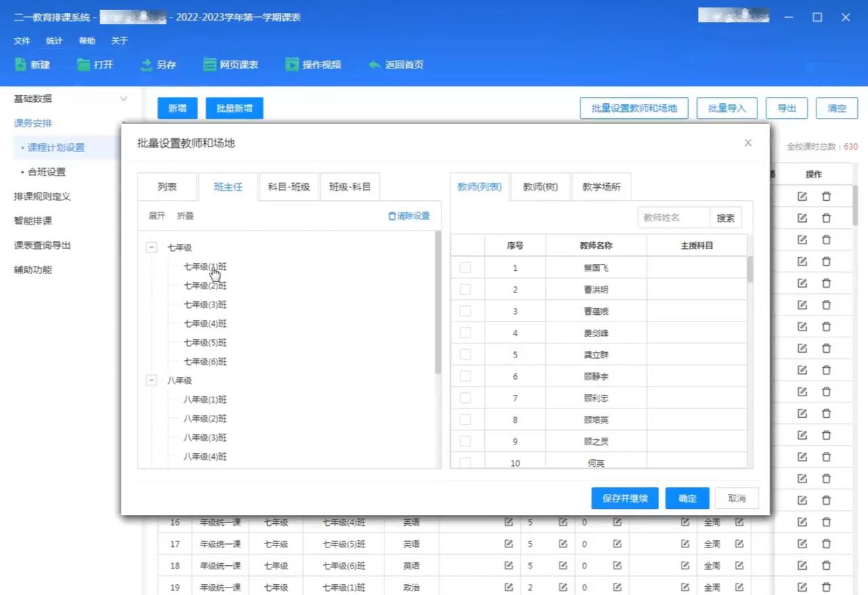Tick the checkbox for teacher 费剑峰
The height and width of the screenshot is (595, 868).
(x=465, y=332)
